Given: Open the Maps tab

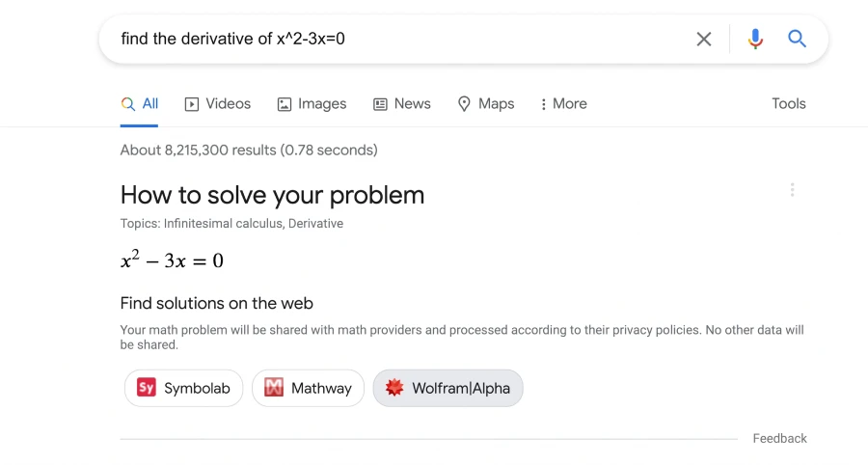Looking at the screenshot, I should coord(486,103).
